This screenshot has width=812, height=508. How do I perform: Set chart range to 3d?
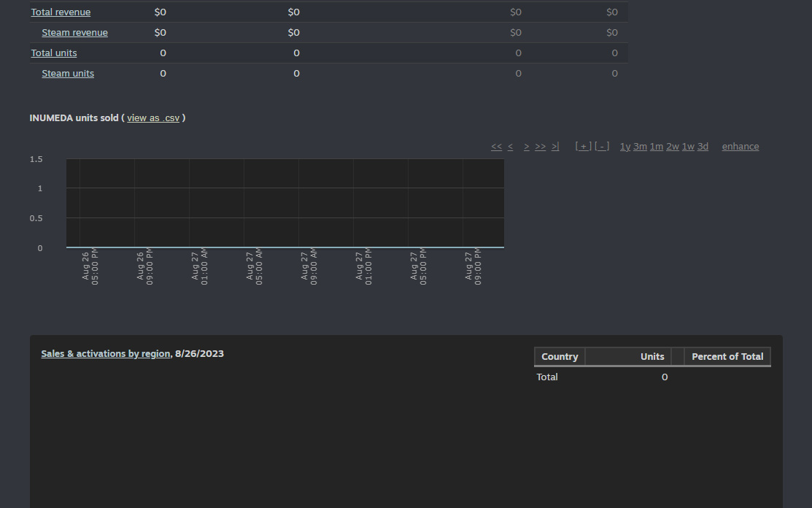point(703,147)
